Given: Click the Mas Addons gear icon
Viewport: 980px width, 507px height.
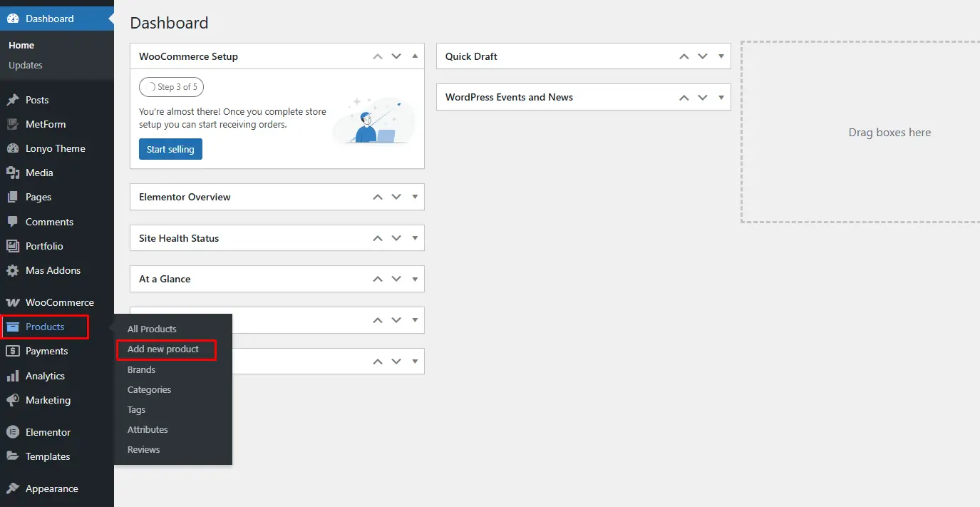Looking at the screenshot, I should [13, 270].
